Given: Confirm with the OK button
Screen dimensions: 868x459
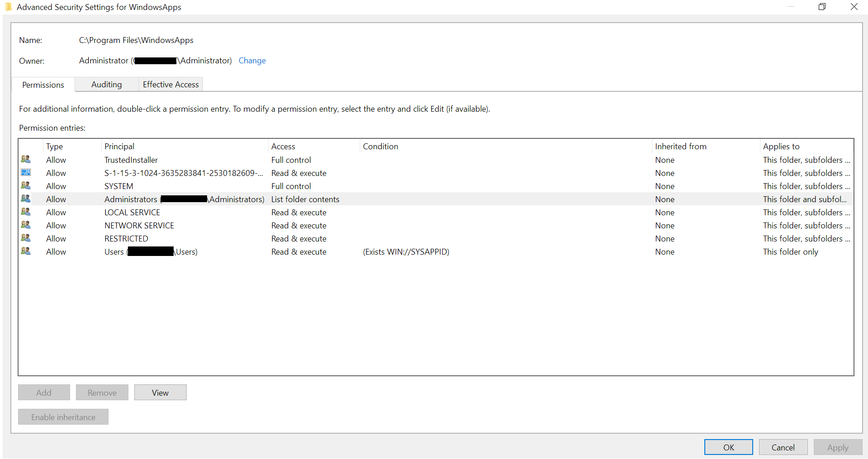Looking at the screenshot, I should [x=729, y=447].
